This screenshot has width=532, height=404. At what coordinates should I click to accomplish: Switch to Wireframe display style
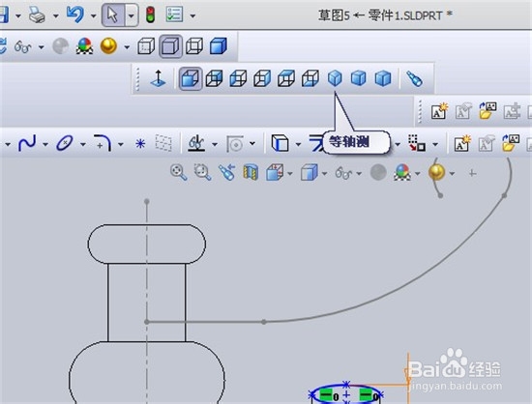pyautogui.click(x=194, y=46)
